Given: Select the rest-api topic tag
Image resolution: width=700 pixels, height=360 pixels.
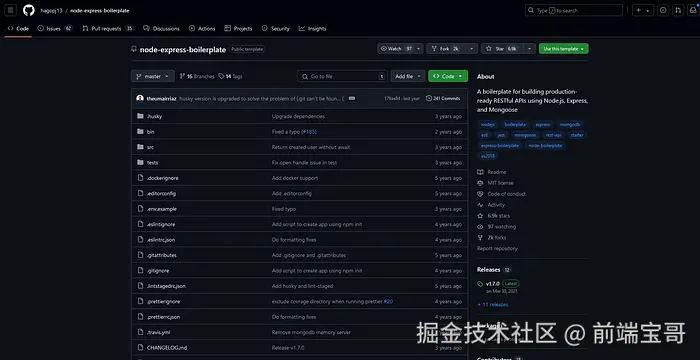Looking at the screenshot, I should 553,135.
